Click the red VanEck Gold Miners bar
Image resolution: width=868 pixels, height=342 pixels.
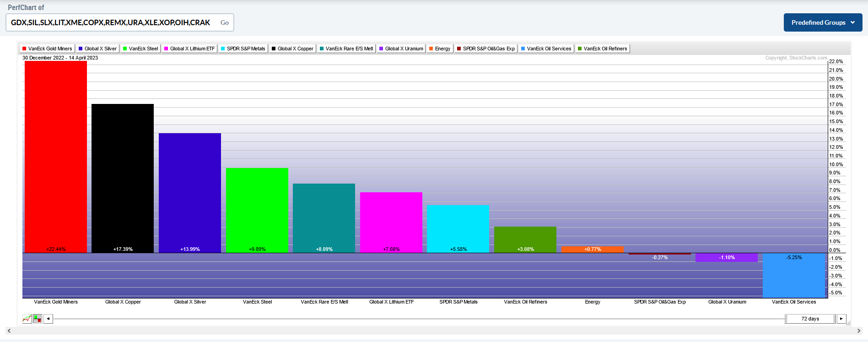tap(56, 157)
